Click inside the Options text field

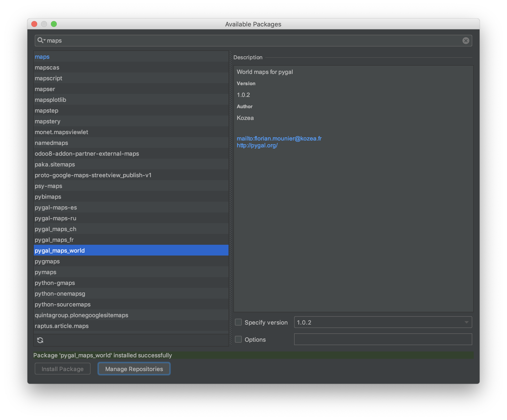tap(383, 339)
